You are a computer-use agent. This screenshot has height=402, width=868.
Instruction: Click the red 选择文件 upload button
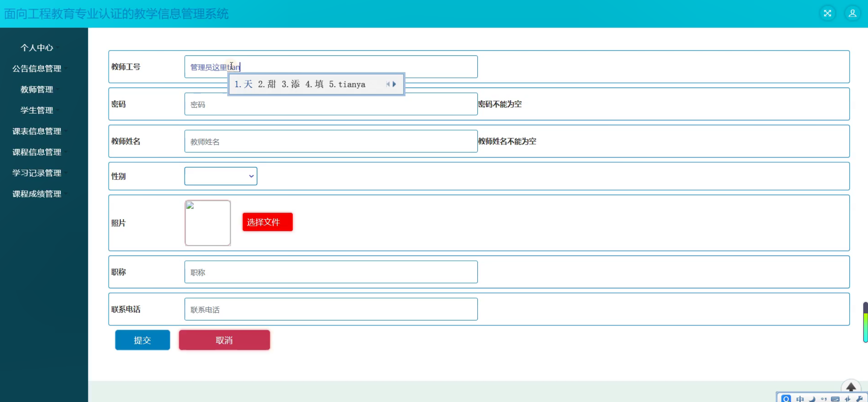267,222
